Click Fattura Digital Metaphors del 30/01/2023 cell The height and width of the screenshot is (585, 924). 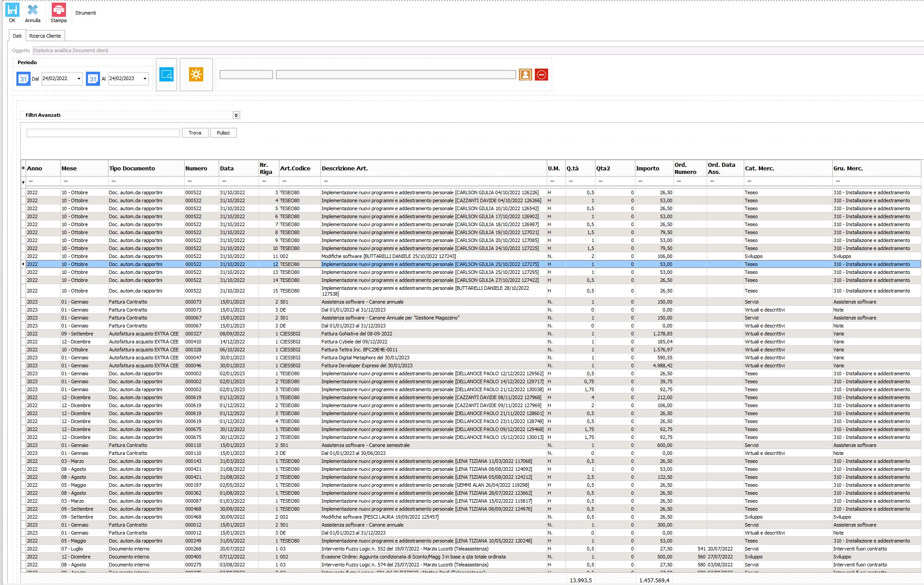pos(434,358)
